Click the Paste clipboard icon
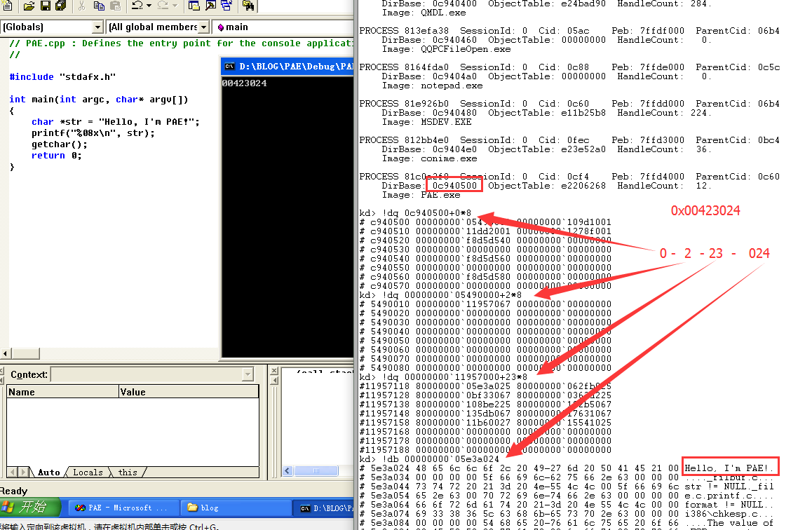The image size is (812, 530). pos(116,6)
